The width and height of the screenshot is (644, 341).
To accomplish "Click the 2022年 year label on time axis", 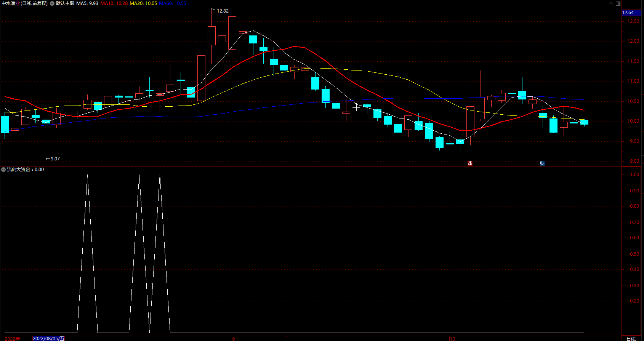I will [12, 338].
